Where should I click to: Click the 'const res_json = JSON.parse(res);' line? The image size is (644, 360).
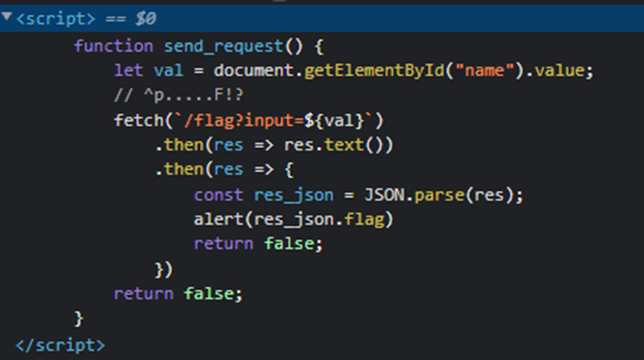358,195
